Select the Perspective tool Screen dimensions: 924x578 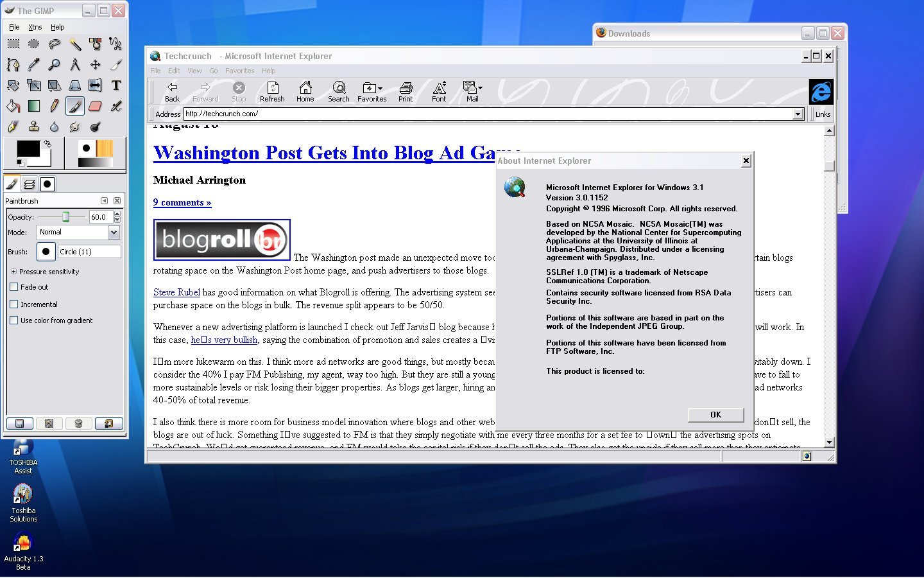tap(75, 85)
